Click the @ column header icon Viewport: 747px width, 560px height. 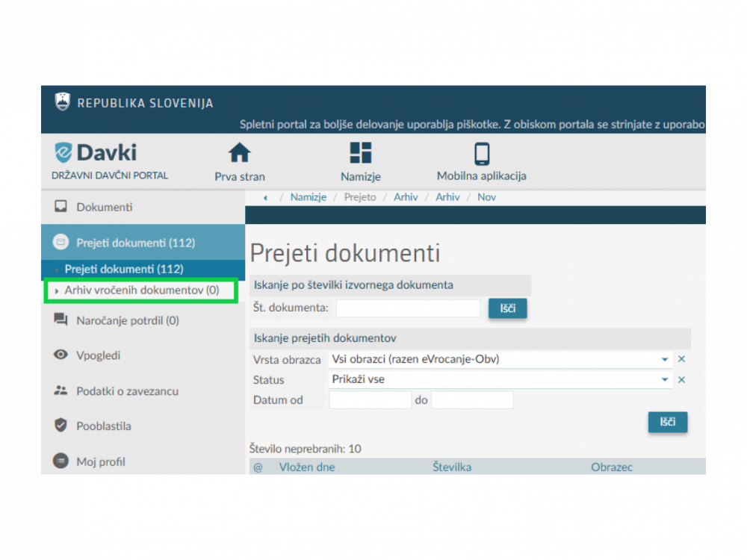click(x=258, y=467)
